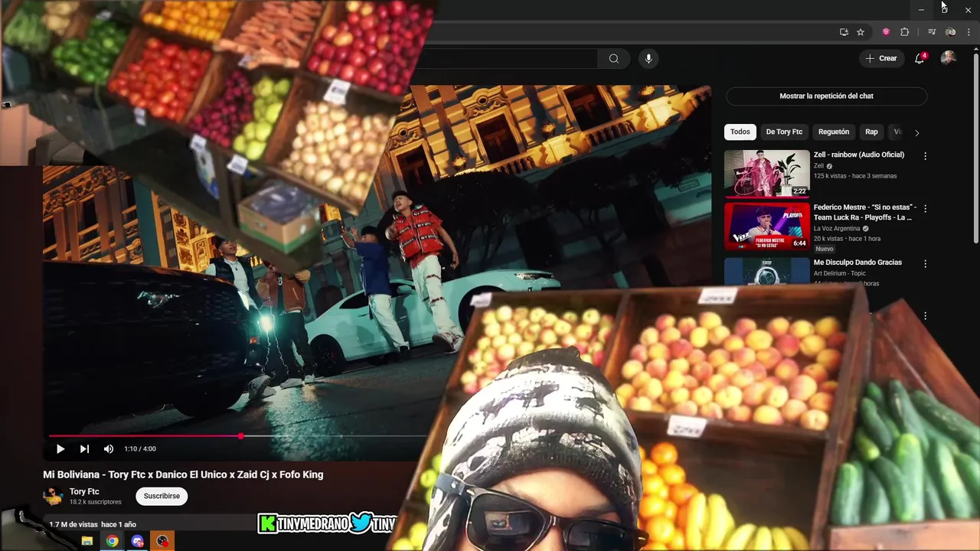Mute the video player volume

pyautogui.click(x=109, y=449)
